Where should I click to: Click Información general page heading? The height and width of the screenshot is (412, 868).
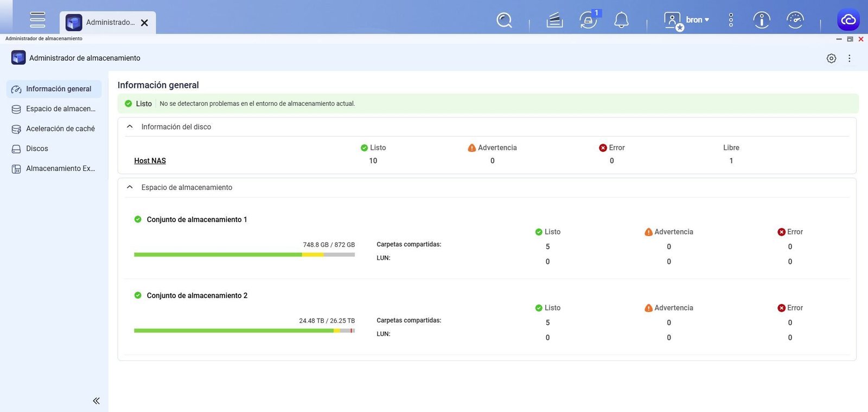[x=158, y=85]
